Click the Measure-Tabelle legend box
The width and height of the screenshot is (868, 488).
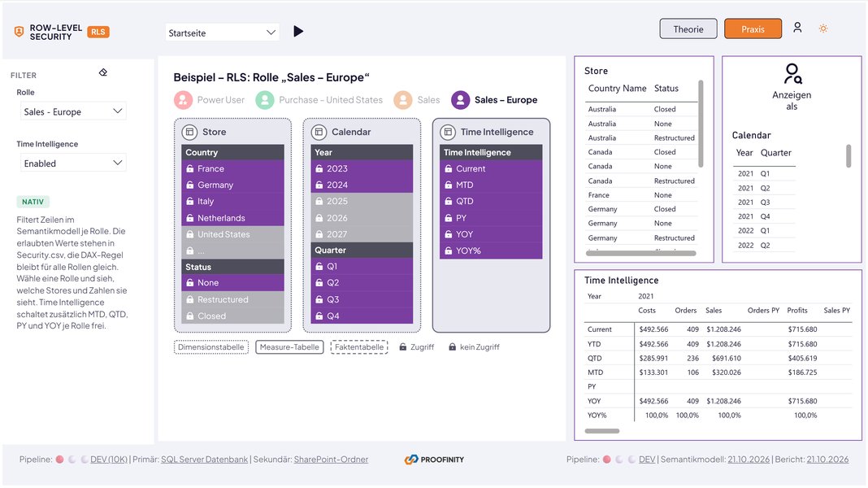289,346
